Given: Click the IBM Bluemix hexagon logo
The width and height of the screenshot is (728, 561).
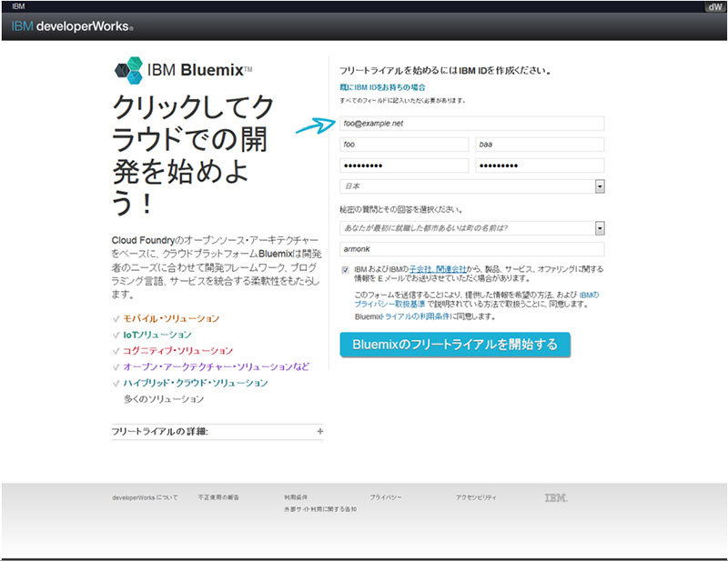Looking at the screenshot, I should 128,70.
